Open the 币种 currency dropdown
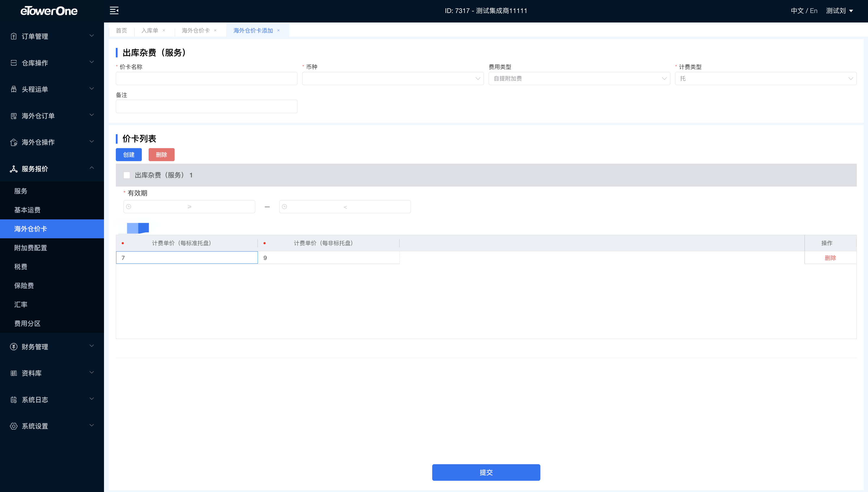 click(393, 78)
